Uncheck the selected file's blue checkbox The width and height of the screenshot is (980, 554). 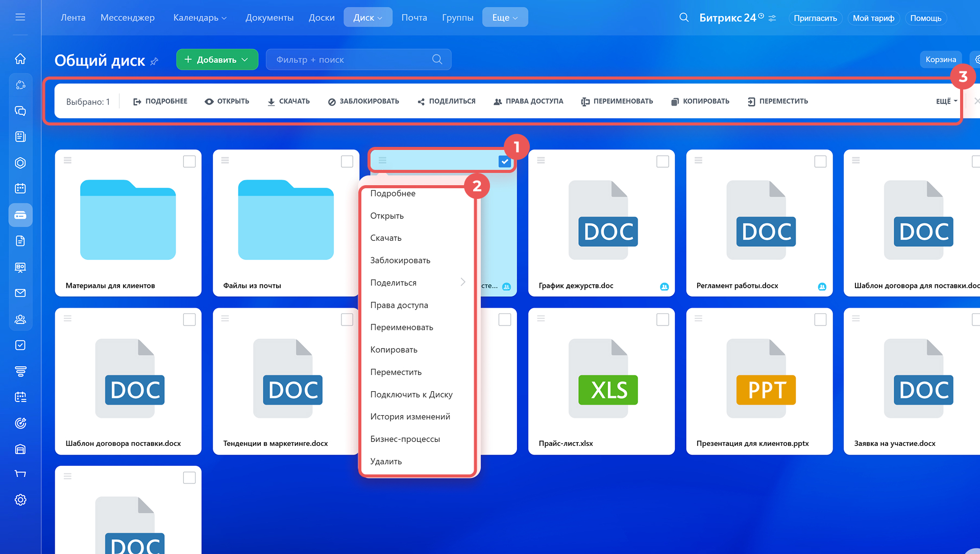tap(504, 161)
